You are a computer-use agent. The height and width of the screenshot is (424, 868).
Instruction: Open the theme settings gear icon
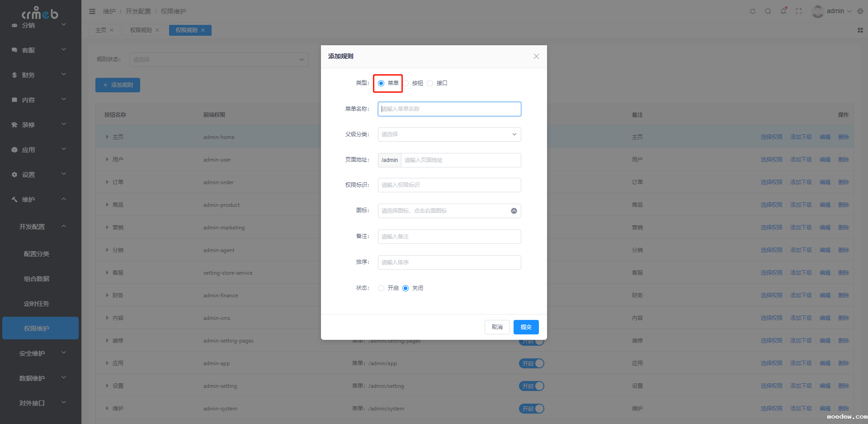coord(860,11)
